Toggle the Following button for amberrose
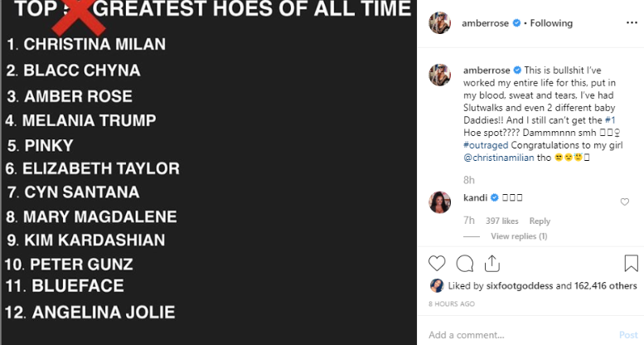The width and height of the screenshot is (644, 345). click(548, 24)
